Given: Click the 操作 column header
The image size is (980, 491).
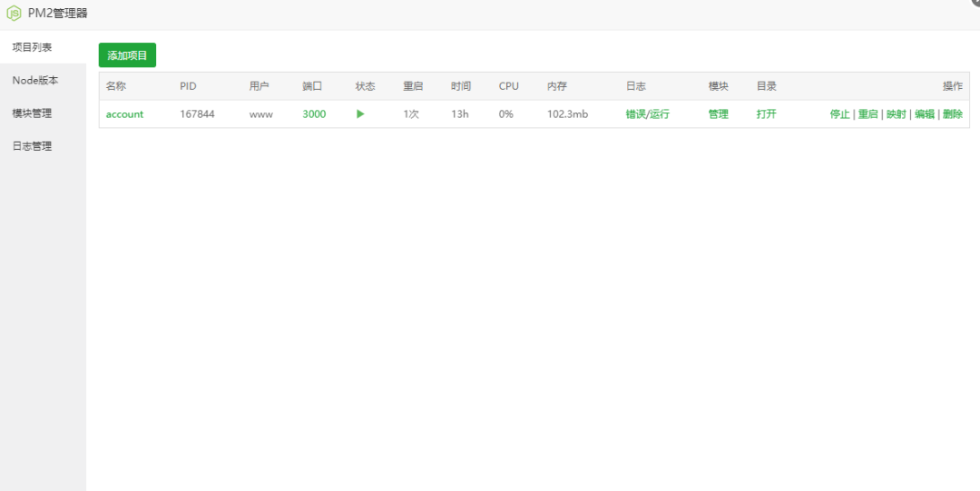Looking at the screenshot, I should pyautogui.click(x=953, y=86).
